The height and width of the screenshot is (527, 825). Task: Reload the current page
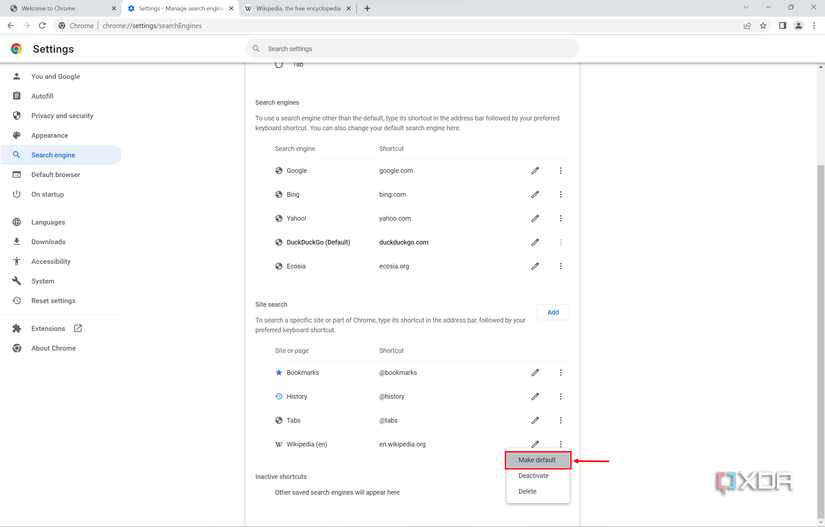point(42,25)
